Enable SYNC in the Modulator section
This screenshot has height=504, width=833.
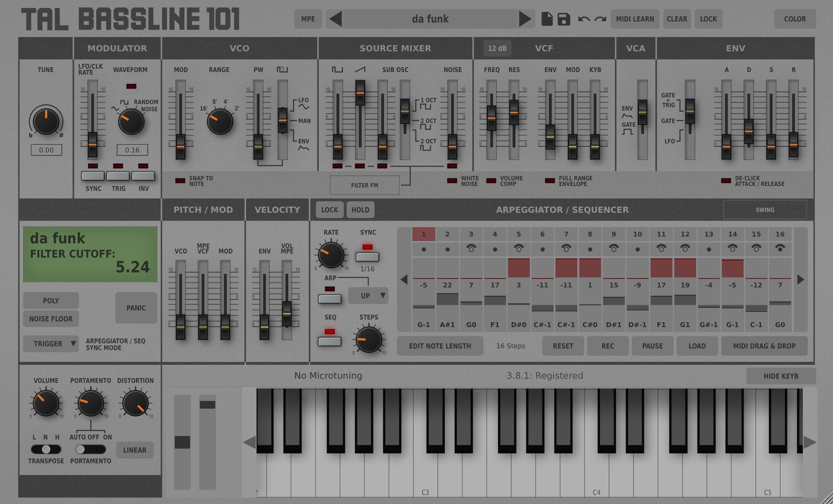(x=93, y=176)
